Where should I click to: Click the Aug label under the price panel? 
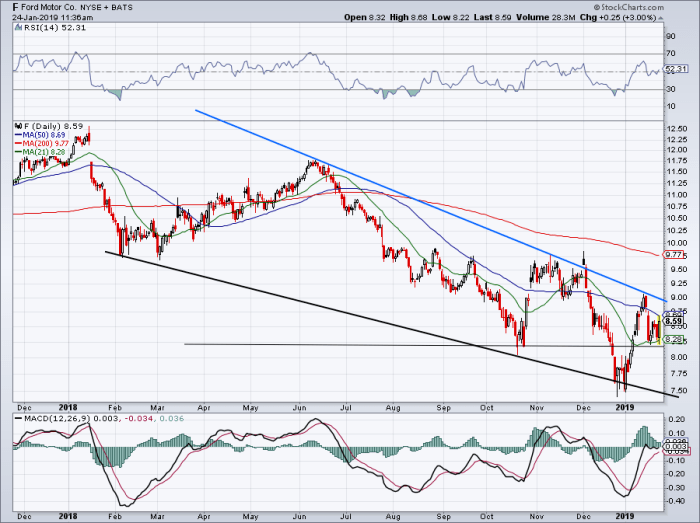[x=393, y=407]
